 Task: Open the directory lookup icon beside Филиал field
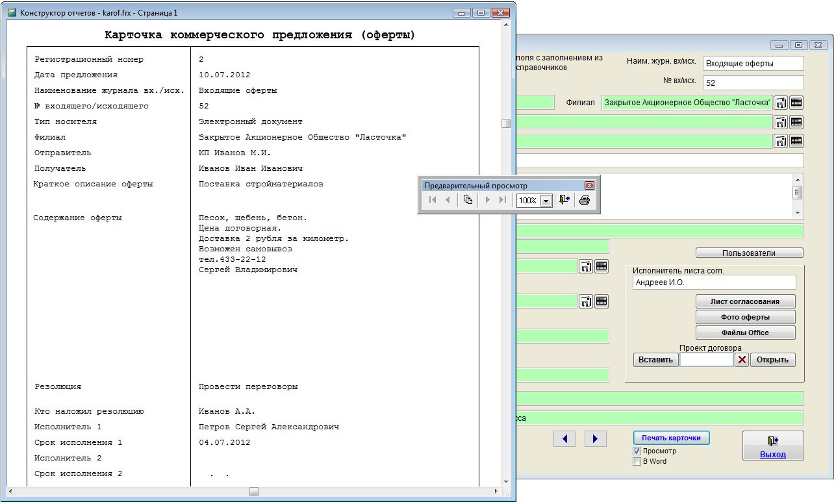[x=780, y=103]
